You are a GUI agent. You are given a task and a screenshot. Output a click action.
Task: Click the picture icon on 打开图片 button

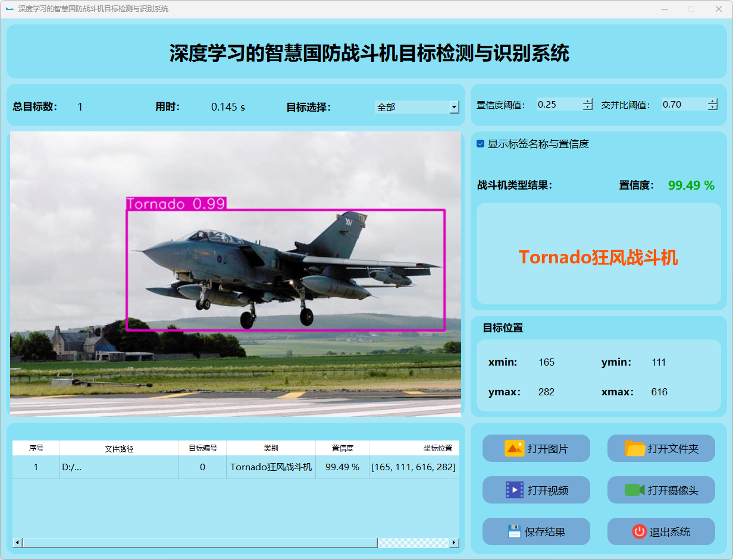[x=514, y=448]
